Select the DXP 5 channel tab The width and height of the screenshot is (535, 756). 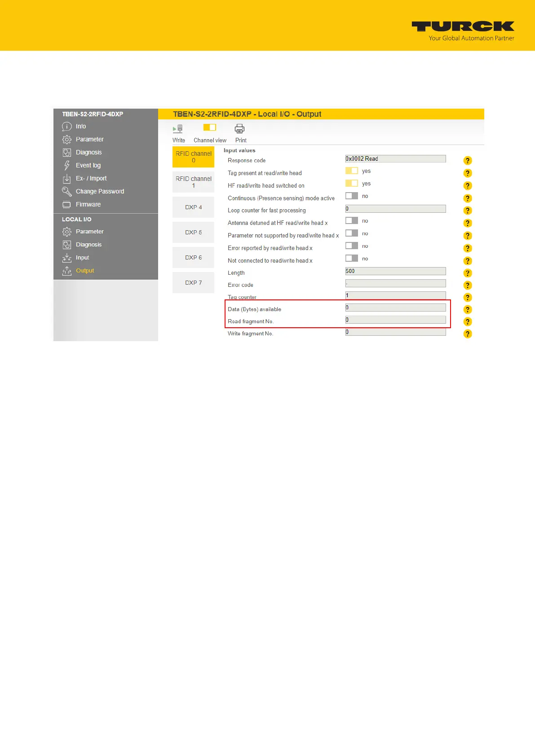[194, 232]
